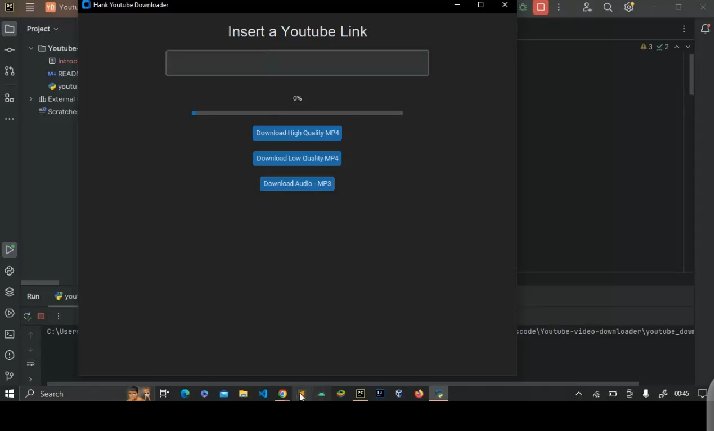Open the Services sidebar icon
The image size is (714, 431).
point(10,313)
